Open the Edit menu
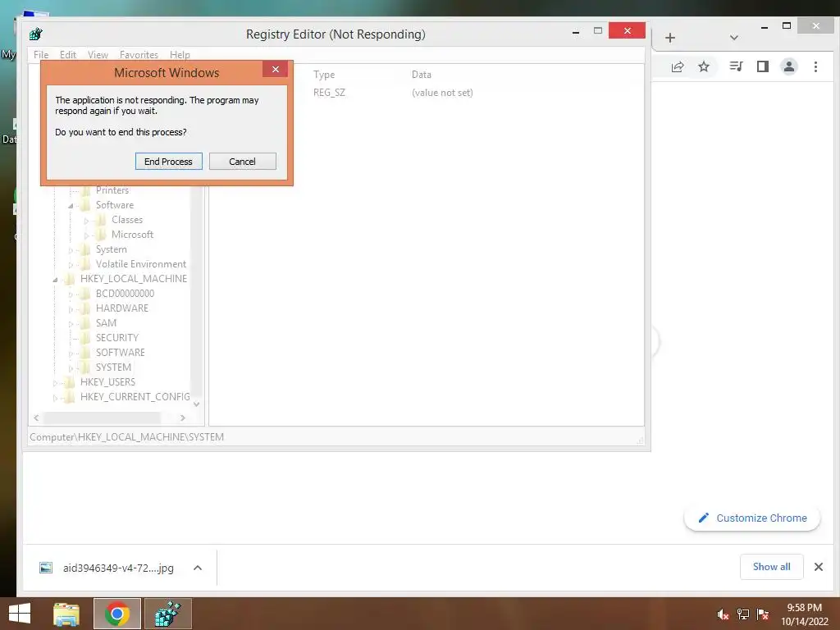This screenshot has width=840, height=630. click(x=67, y=55)
